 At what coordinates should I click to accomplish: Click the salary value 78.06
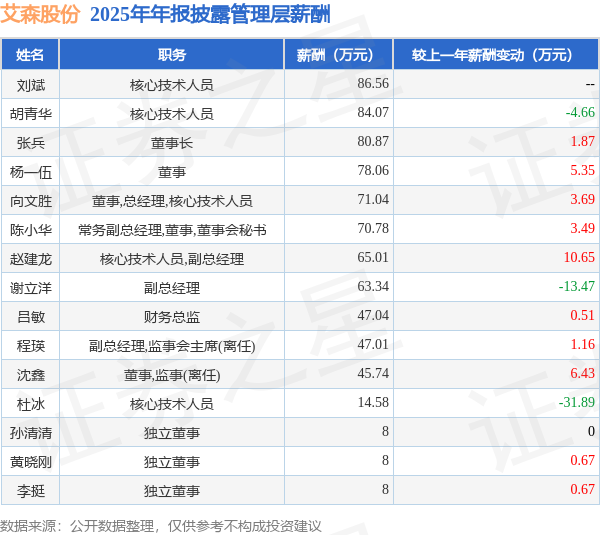pyautogui.click(x=373, y=170)
